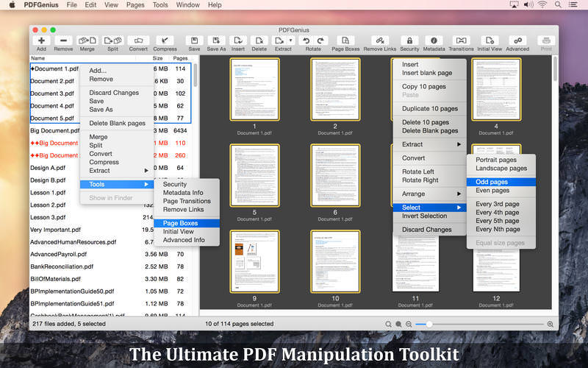This screenshot has width=588, height=368.
Task: Open the Extract toolbar dropdown arrow
Action: [x=291, y=40]
